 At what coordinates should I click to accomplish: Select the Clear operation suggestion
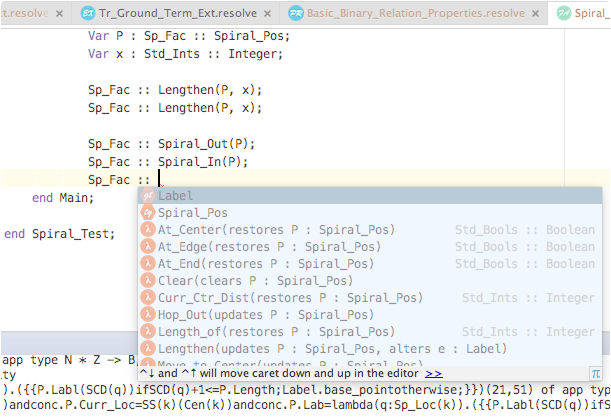click(x=370, y=281)
